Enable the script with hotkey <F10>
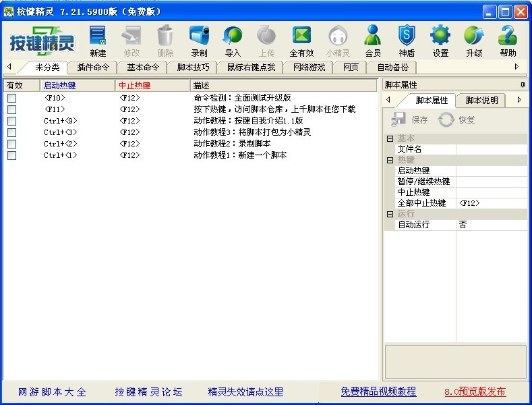This screenshot has height=405, width=532. click(x=12, y=98)
